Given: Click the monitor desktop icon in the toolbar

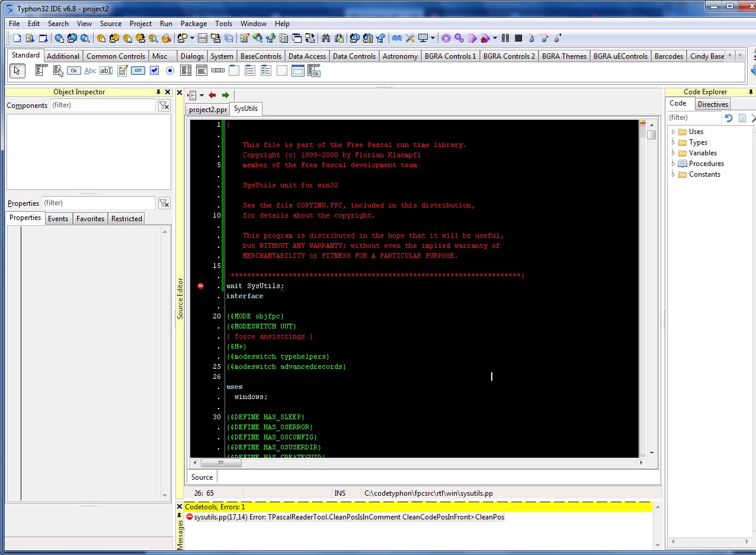Looking at the screenshot, I should coord(423,38).
